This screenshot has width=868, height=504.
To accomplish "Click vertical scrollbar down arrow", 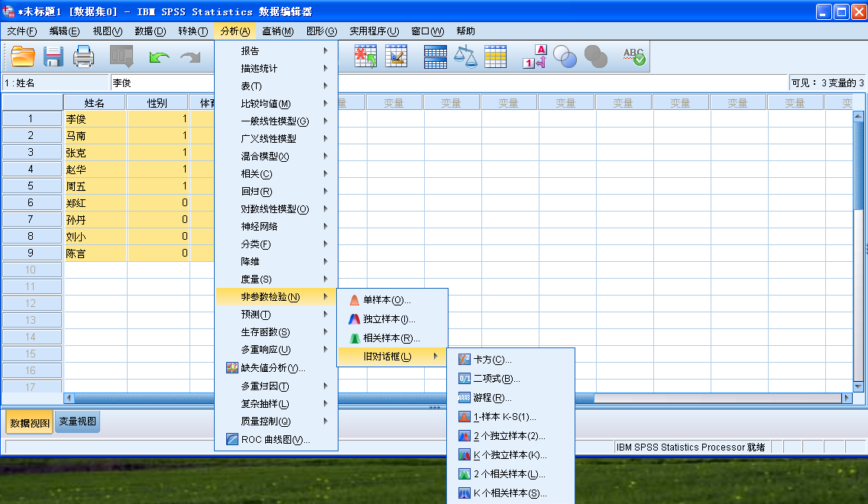I will tap(858, 386).
